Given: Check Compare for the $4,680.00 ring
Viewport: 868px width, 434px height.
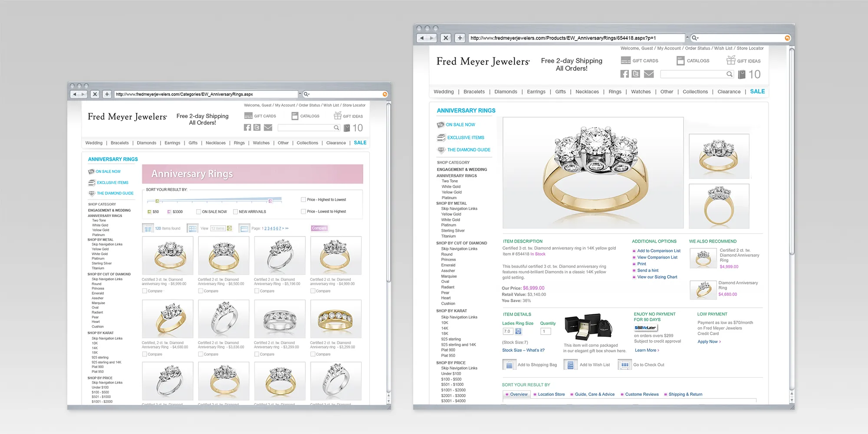Looking at the screenshot, I should tap(145, 354).
